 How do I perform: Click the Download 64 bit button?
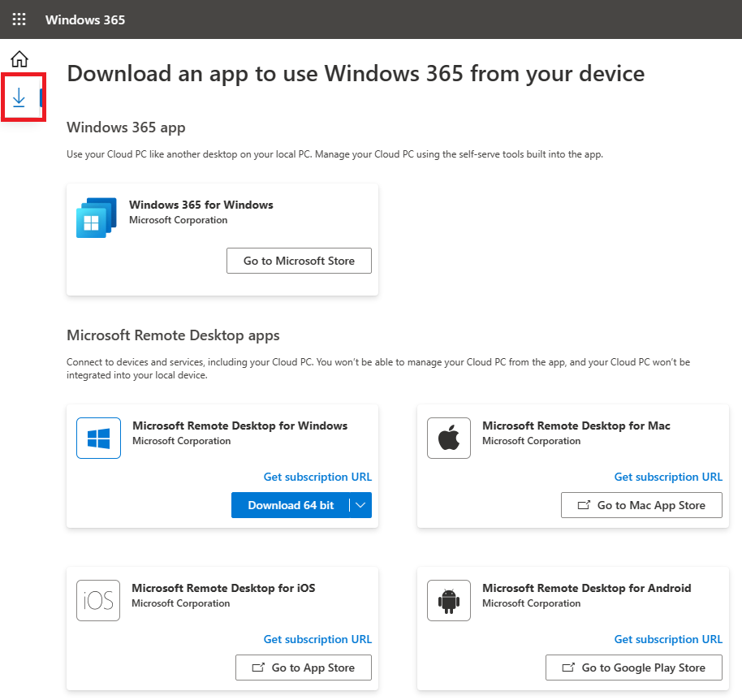tap(291, 505)
